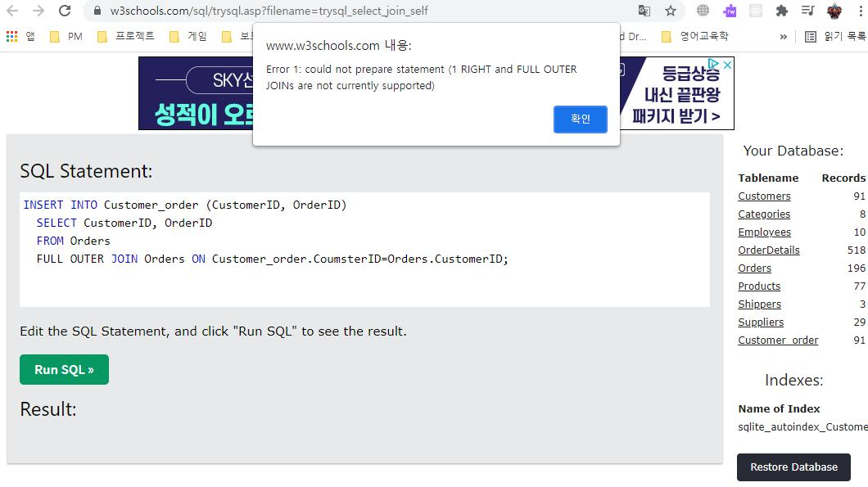Open the Products table link
Screen dimensions: 868x487
pos(759,286)
